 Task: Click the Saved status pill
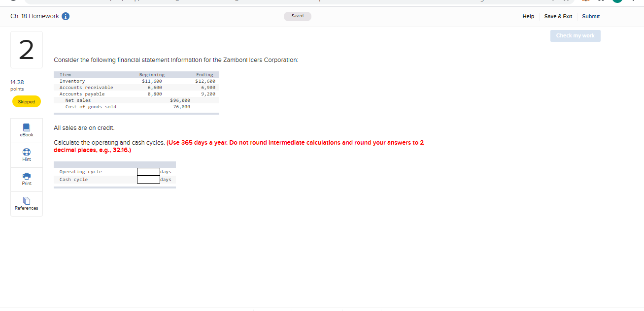[298, 16]
